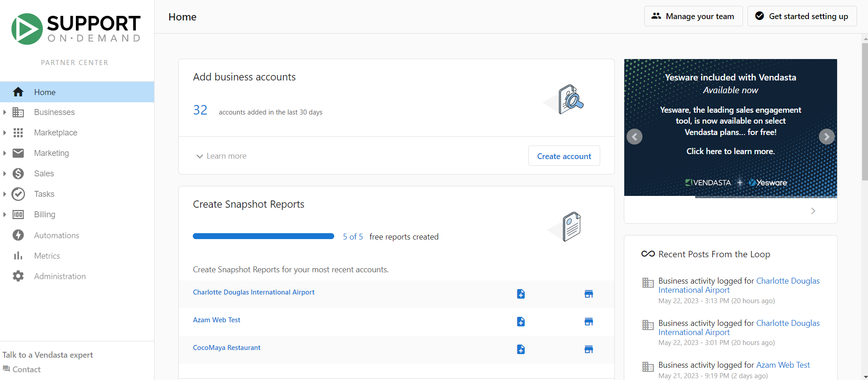Image resolution: width=868 pixels, height=380 pixels.
Task: Click the Marketplace grid icon
Action: coord(18,133)
